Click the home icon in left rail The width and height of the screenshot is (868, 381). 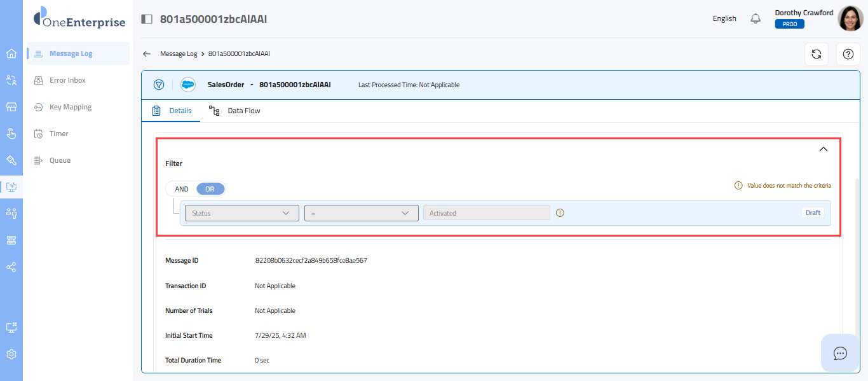(11, 53)
